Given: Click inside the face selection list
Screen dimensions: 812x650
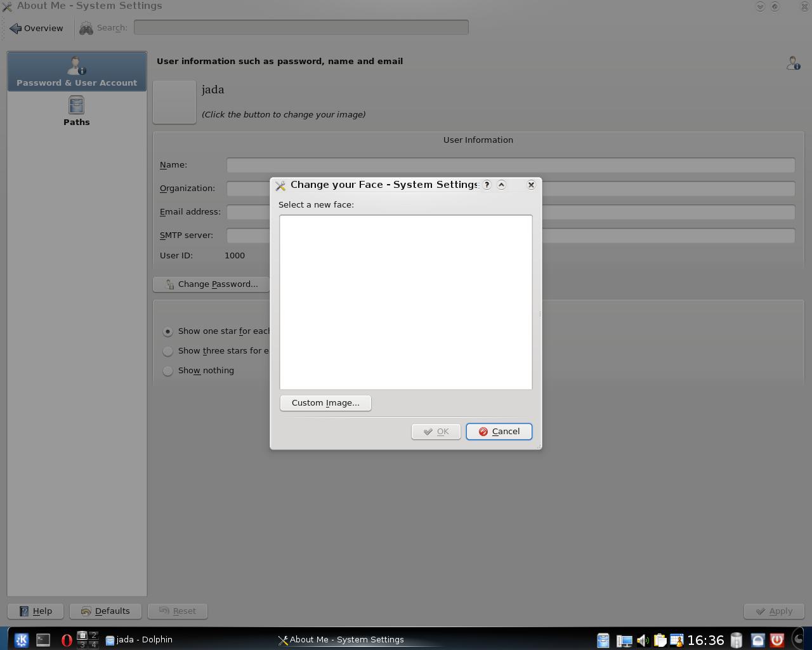Looking at the screenshot, I should [x=406, y=302].
